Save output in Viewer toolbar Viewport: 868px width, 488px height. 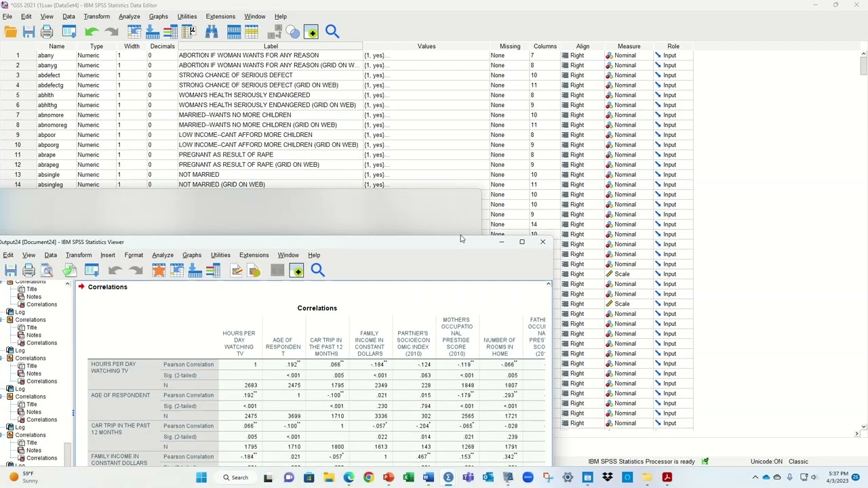pyautogui.click(x=10, y=271)
